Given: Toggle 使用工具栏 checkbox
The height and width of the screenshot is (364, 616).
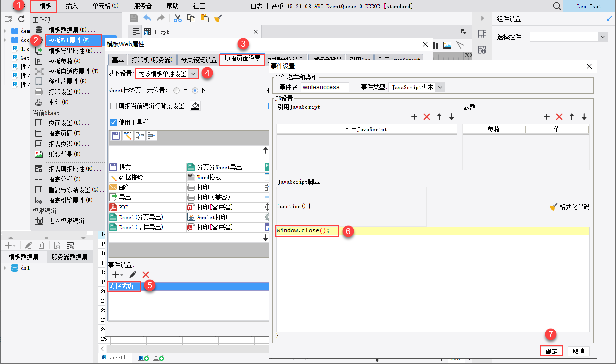Looking at the screenshot, I should [114, 122].
